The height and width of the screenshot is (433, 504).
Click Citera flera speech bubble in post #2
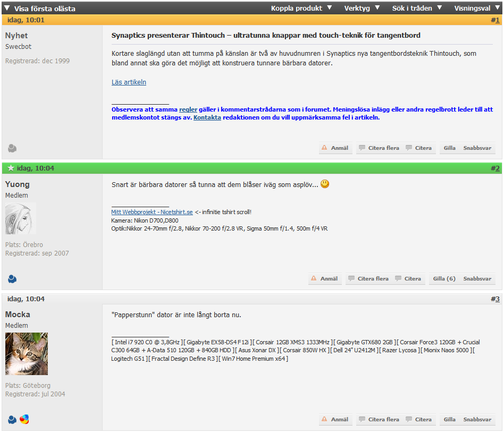point(351,278)
